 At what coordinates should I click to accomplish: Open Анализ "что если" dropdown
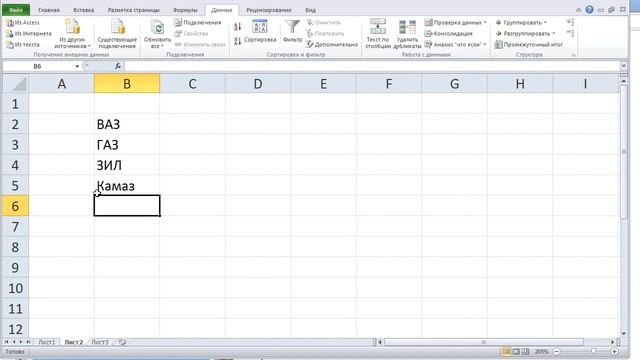point(456,44)
